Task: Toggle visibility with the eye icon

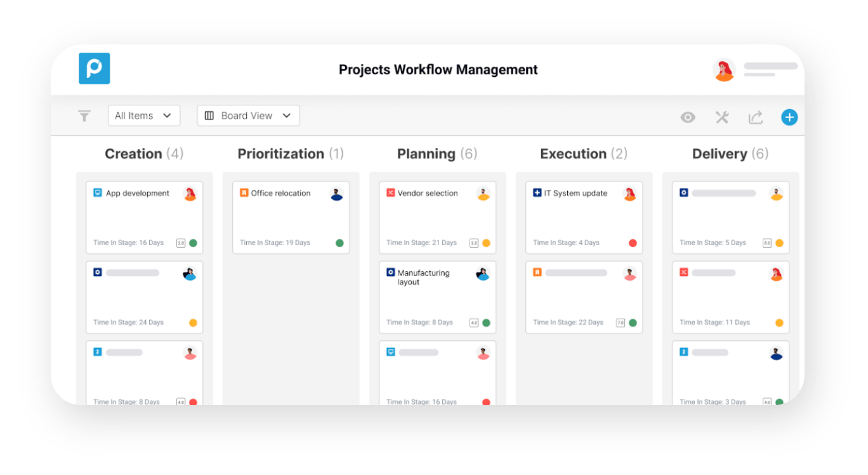Action: (688, 117)
